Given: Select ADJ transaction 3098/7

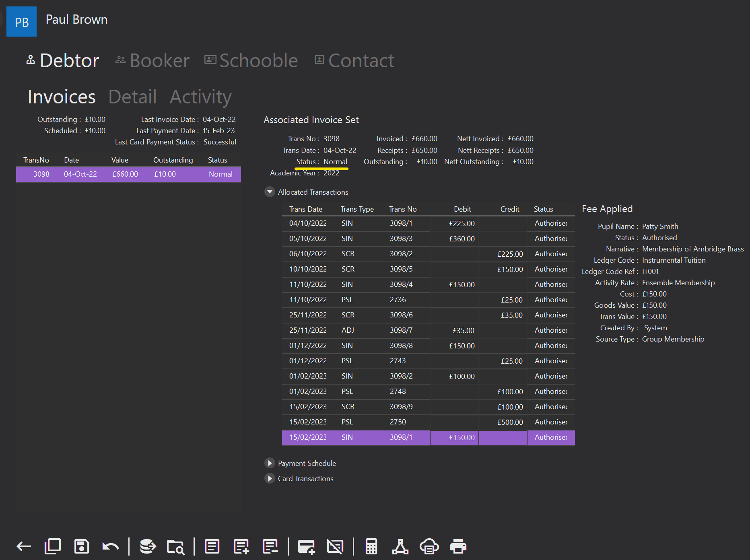Looking at the screenshot, I should (x=429, y=330).
